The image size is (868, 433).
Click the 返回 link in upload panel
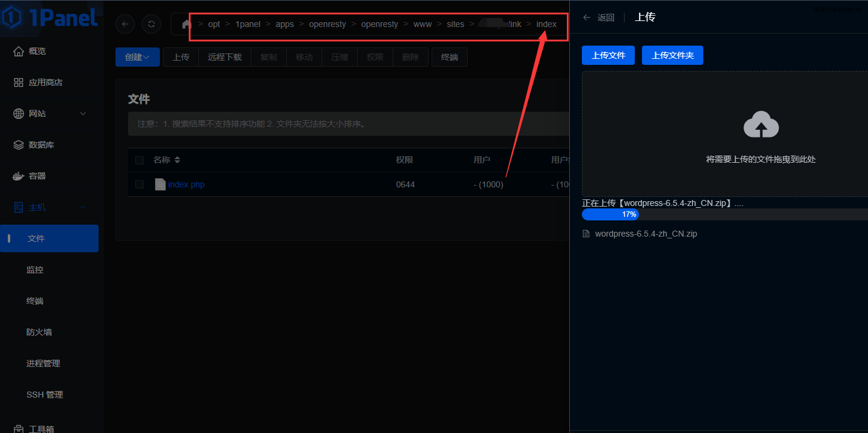pyautogui.click(x=606, y=17)
